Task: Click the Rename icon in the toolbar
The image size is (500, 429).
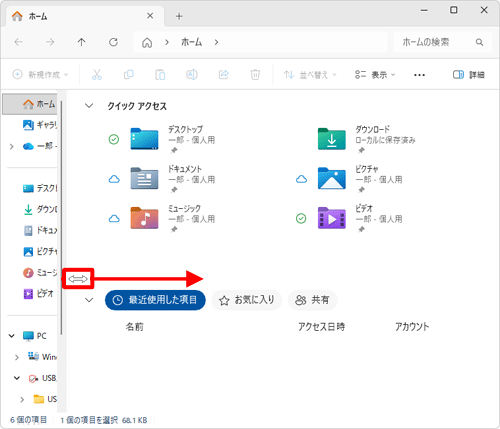Action: click(x=192, y=74)
